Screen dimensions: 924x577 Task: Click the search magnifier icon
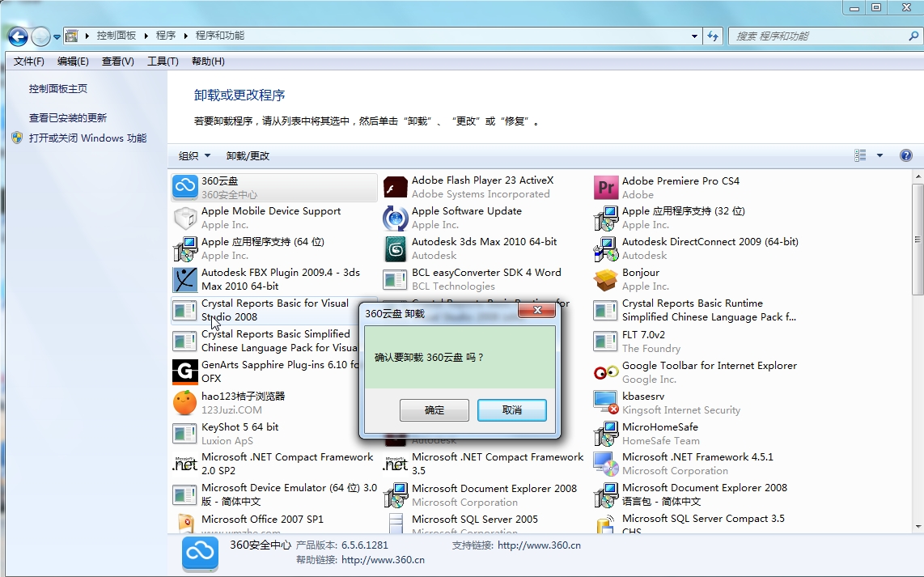point(913,36)
